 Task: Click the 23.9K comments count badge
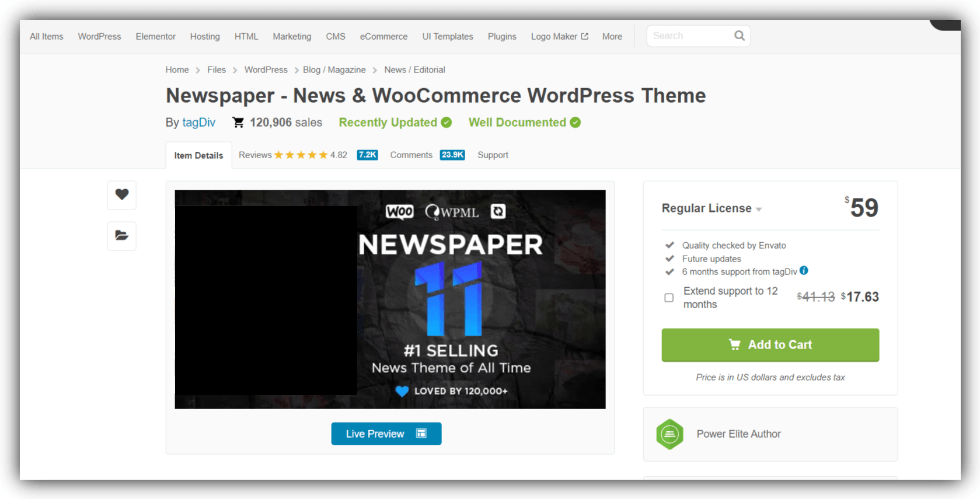(x=452, y=155)
